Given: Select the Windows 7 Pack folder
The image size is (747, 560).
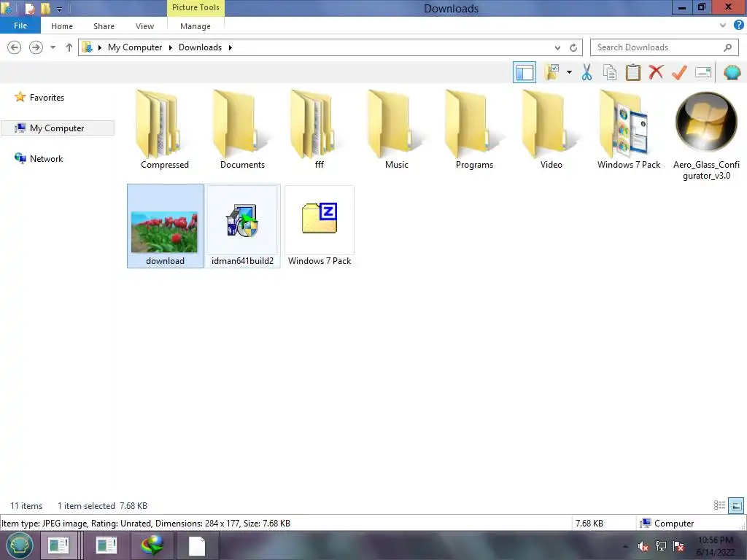Looking at the screenshot, I should [628, 130].
